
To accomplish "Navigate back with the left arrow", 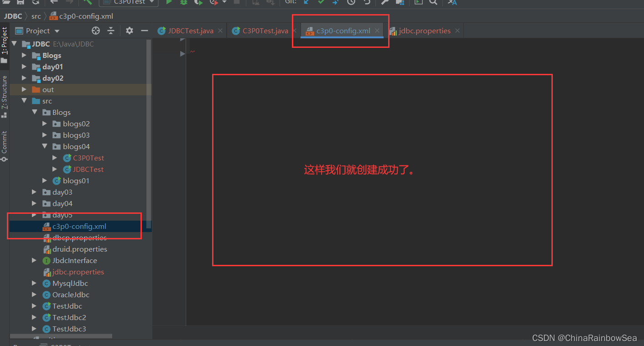I will (x=54, y=2).
